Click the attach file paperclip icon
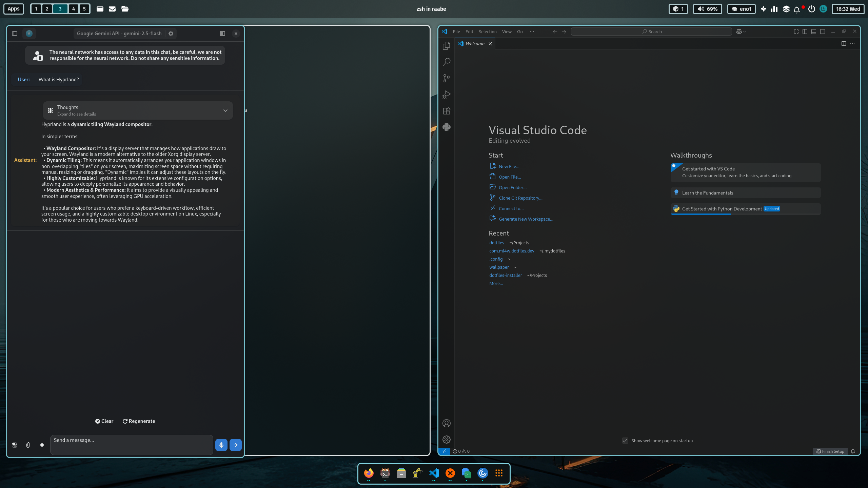 28,445
